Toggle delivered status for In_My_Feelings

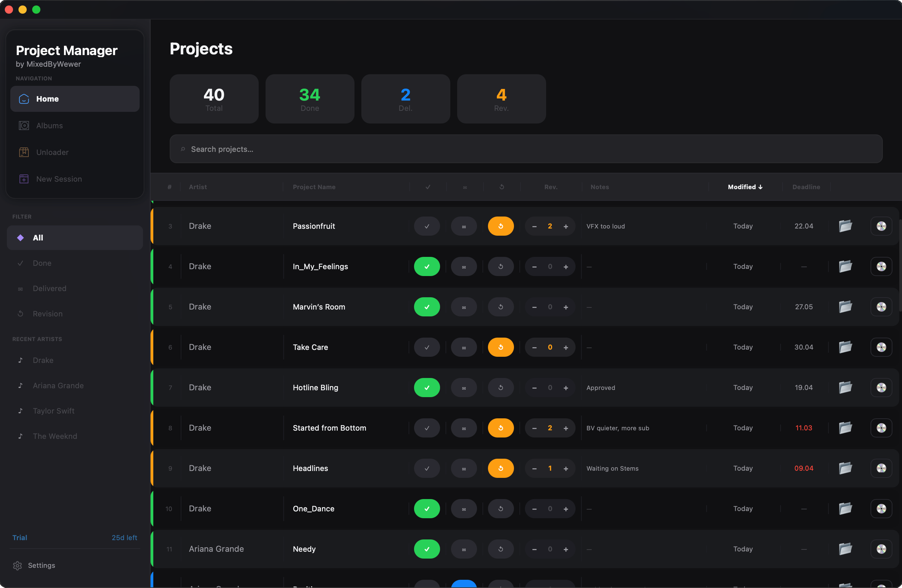point(464,267)
